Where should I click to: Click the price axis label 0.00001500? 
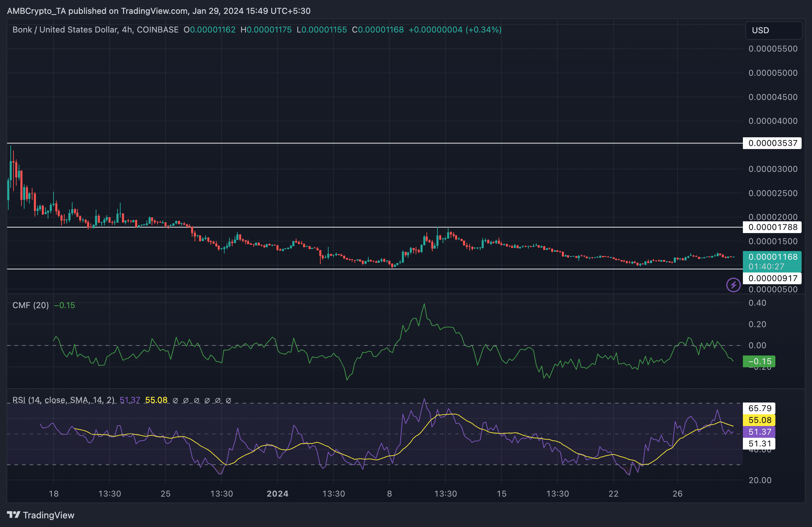coord(773,241)
